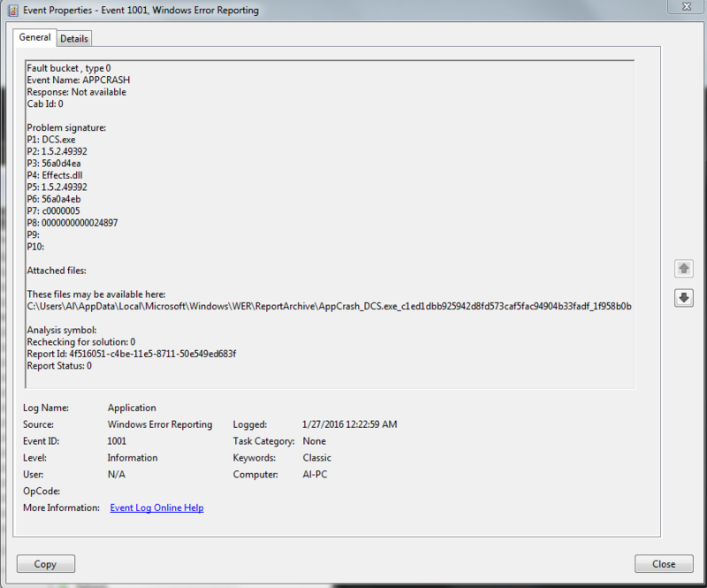Click the Close button at bottom right

click(663, 564)
